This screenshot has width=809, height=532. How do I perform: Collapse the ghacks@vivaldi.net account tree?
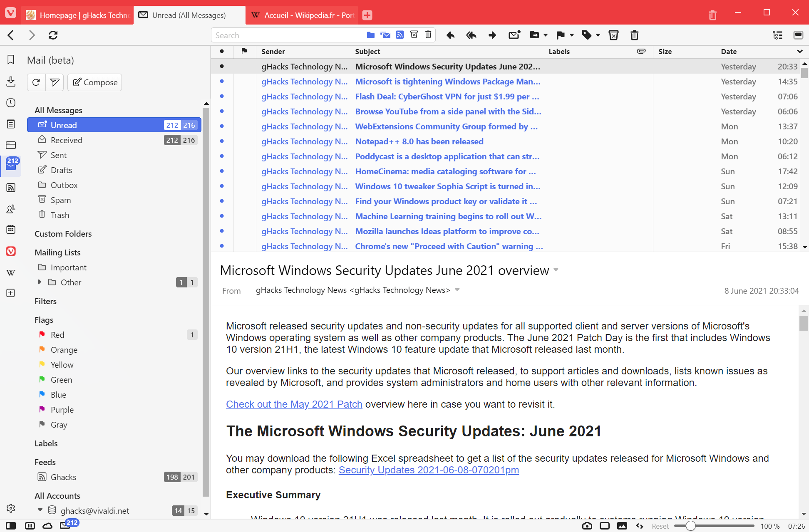pos(40,510)
